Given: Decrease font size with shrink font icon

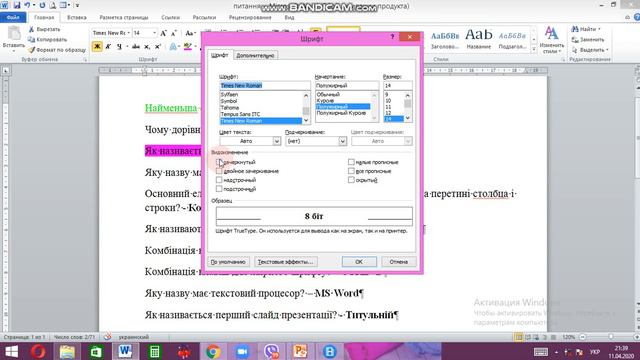Looking at the screenshot, I should (x=173, y=33).
